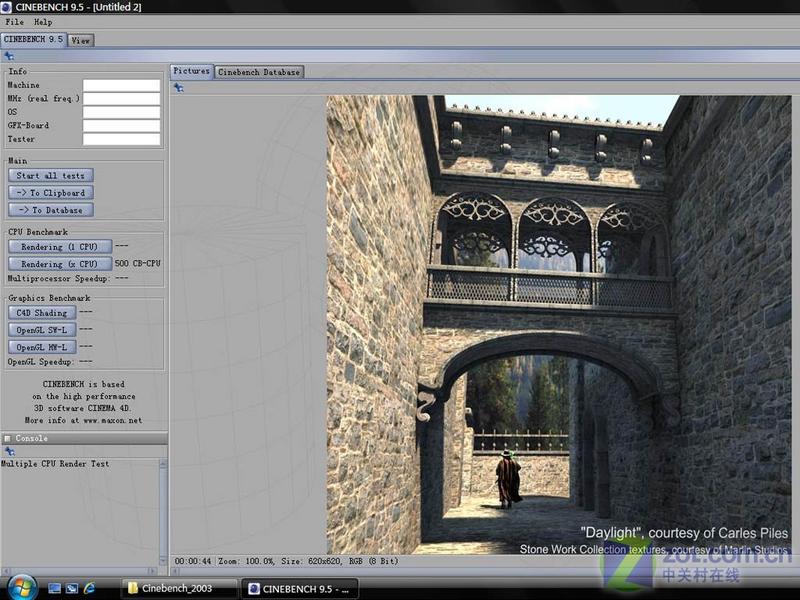
Task: Open the File menu
Action: [14, 22]
